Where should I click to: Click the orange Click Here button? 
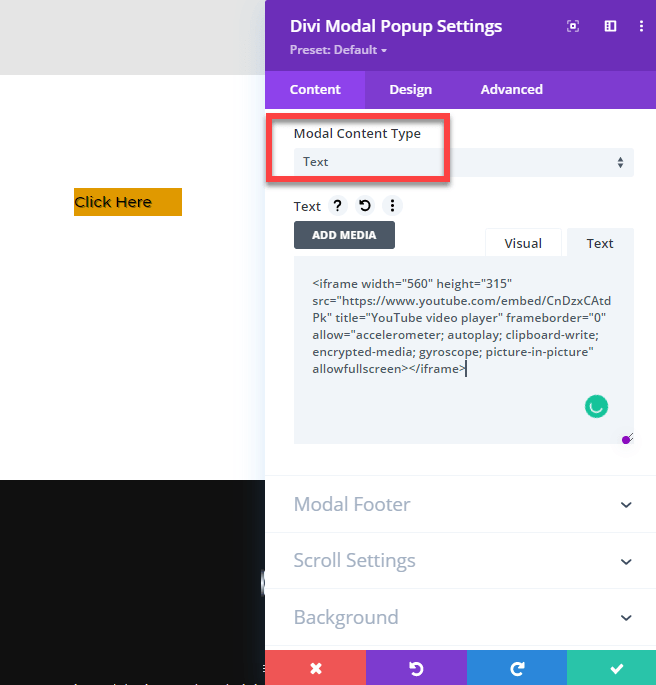click(x=128, y=202)
